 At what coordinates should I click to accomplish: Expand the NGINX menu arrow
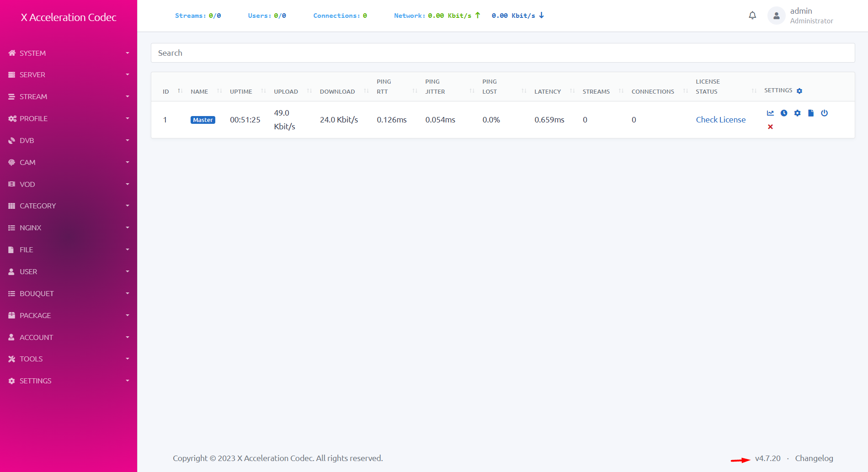tap(128, 228)
